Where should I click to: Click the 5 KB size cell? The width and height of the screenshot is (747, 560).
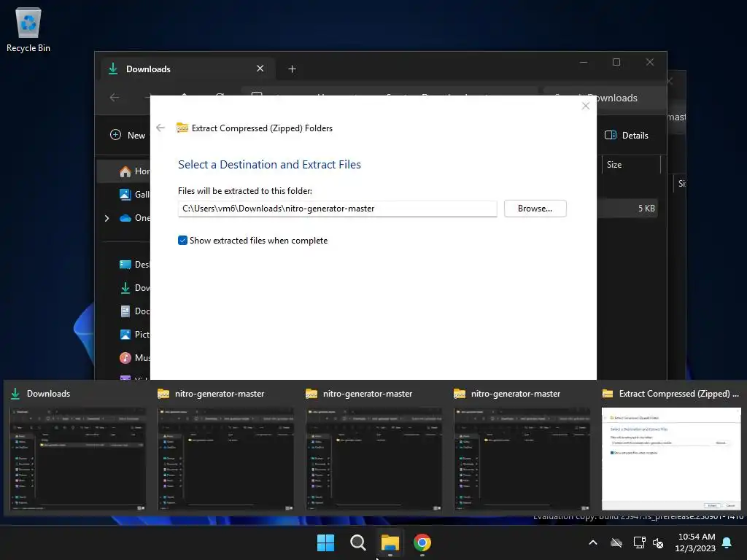[646, 209]
